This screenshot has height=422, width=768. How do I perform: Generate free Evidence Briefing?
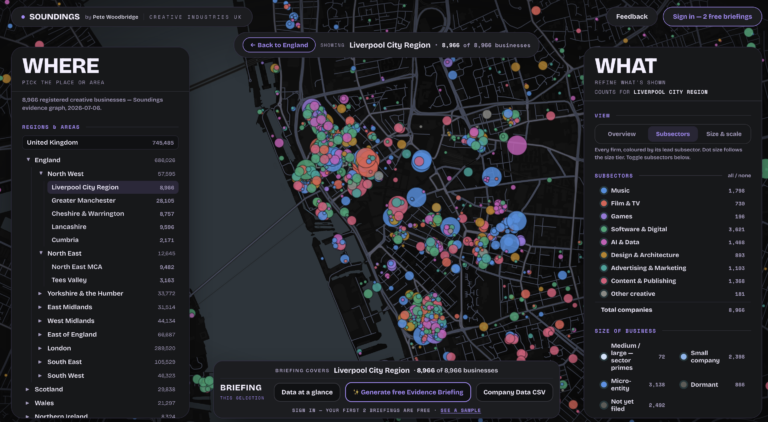click(x=408, y=392)
